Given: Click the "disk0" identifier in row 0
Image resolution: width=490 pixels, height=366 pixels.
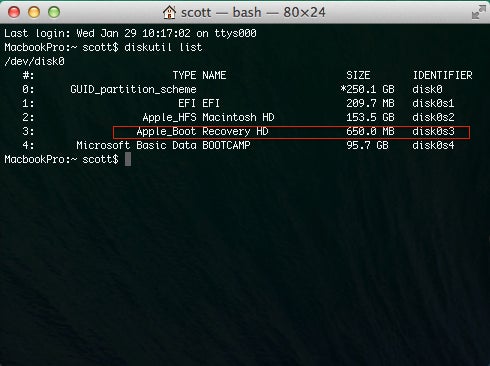Looking at the screenshot, I should [x=427, y=89].
